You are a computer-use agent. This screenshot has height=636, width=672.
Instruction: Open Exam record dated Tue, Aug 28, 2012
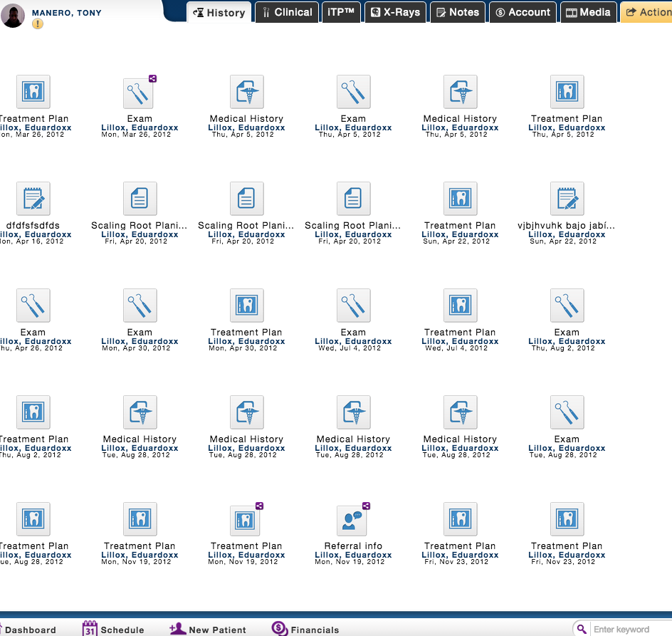(x=567, y=413)
